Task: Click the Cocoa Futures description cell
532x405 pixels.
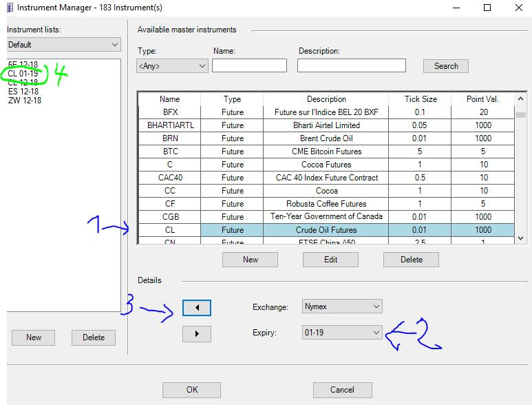Action: click(x=326, y=165)
